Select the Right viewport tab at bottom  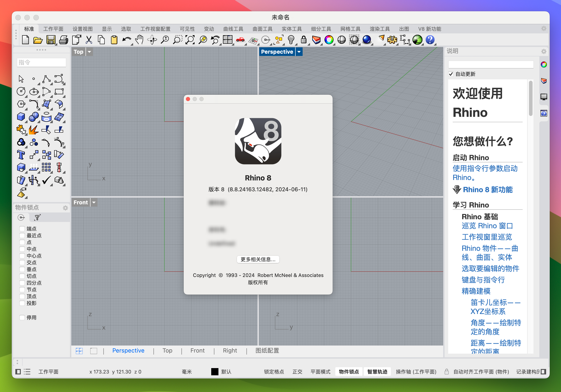pyautogui.click(x=230, y=350)
